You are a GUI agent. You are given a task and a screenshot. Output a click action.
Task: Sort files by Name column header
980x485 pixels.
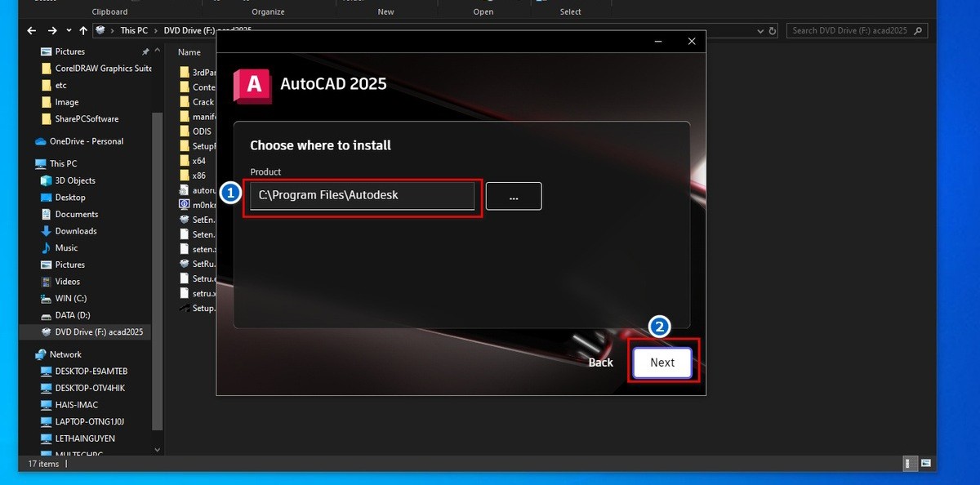189,52
